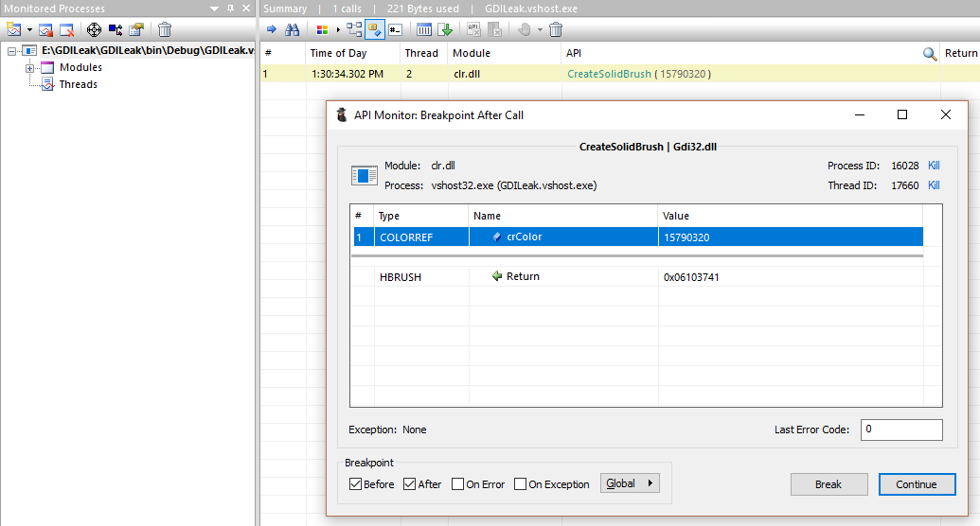Expand the Modules tree node
Viewport: 980px width, 526px height.
point(29,68)
